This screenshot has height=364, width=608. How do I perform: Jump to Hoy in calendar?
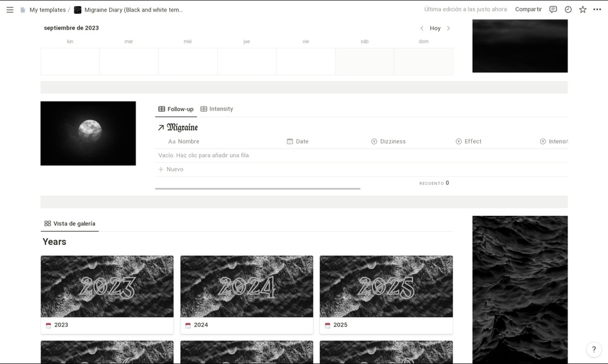point(435,28)
